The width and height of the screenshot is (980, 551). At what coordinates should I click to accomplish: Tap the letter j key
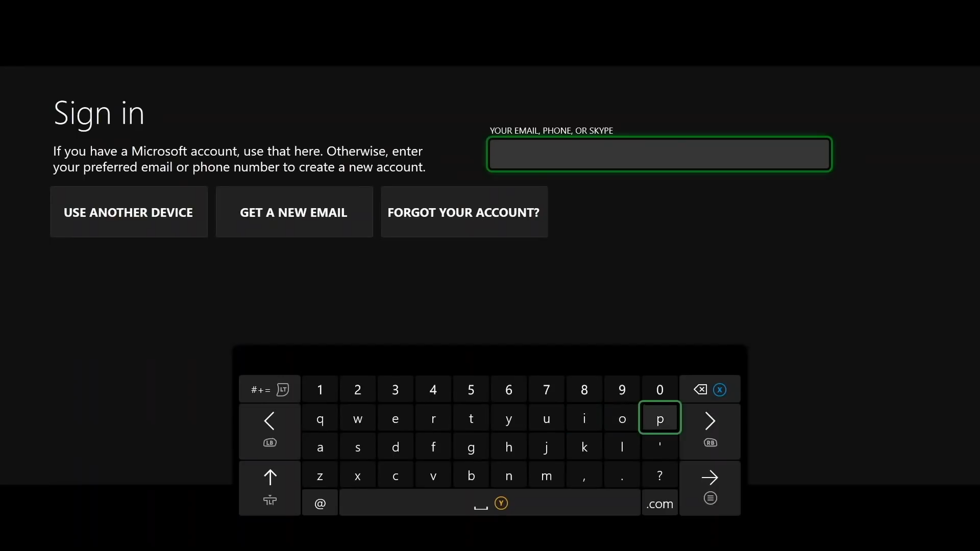pos(547,447)
